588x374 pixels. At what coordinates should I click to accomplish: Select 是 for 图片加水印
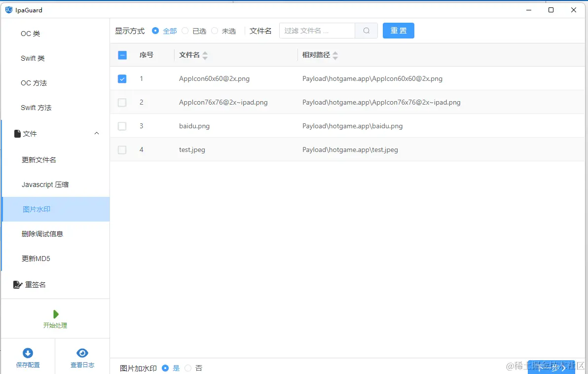[x=165, y=368]
